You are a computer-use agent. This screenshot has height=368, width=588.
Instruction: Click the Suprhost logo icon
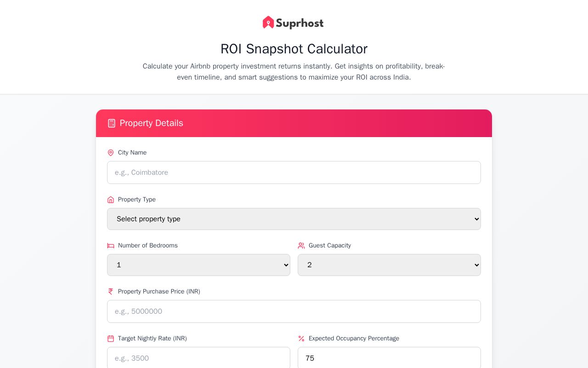(268, 23)
